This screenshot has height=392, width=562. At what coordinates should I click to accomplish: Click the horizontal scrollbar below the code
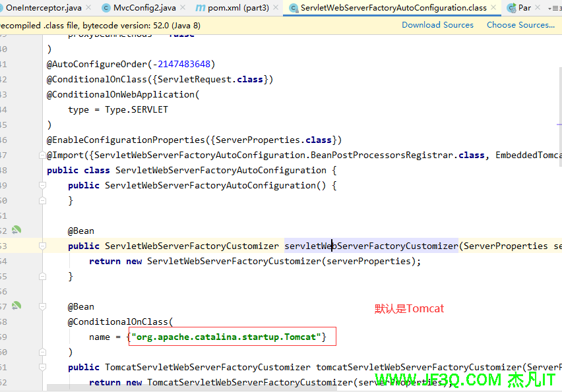tap(264, 389)
